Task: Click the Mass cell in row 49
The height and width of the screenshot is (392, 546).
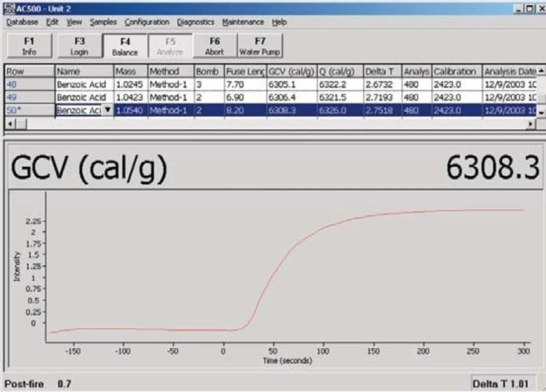Action: click(x=130, y=97)
